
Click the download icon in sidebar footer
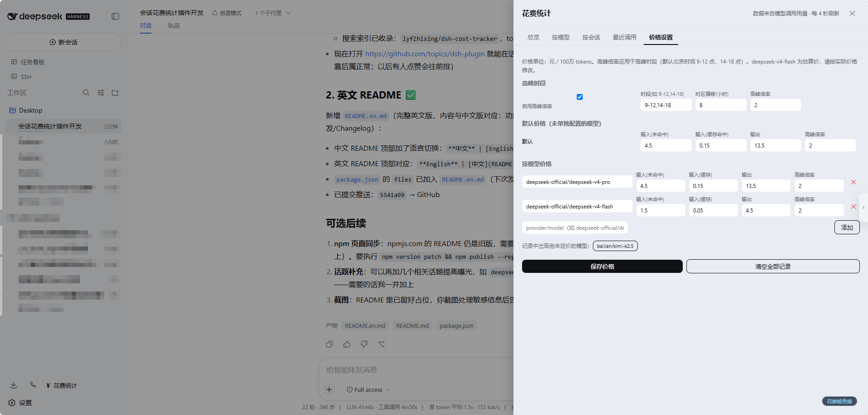(14, 385)
